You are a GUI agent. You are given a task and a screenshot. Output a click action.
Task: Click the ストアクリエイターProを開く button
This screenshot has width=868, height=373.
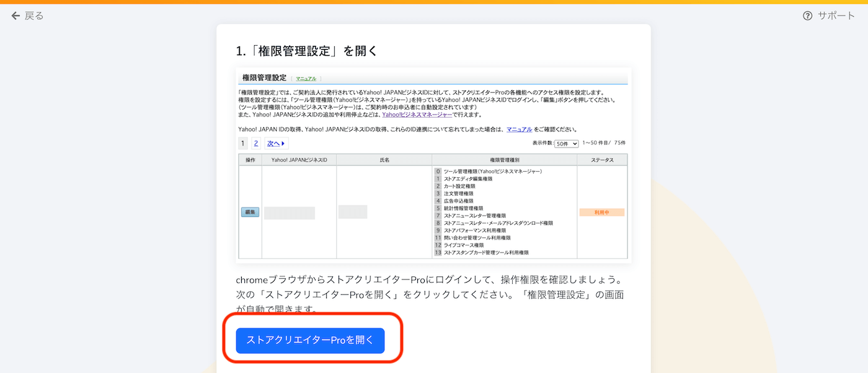click(x=310, y=340)
